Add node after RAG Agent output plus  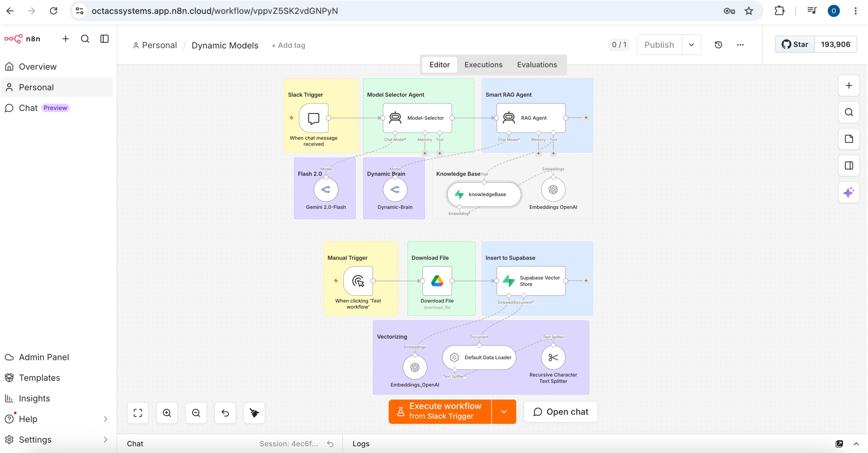pos(586,118)
